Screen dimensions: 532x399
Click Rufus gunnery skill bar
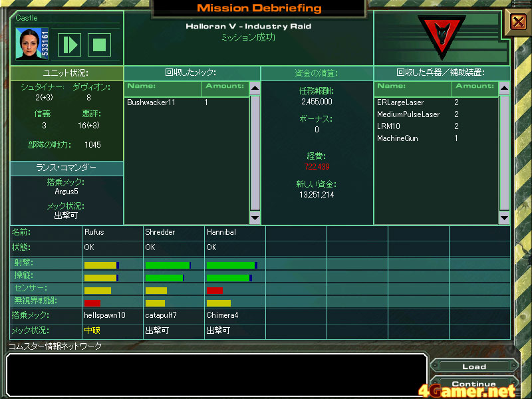(x=102, y=265)
